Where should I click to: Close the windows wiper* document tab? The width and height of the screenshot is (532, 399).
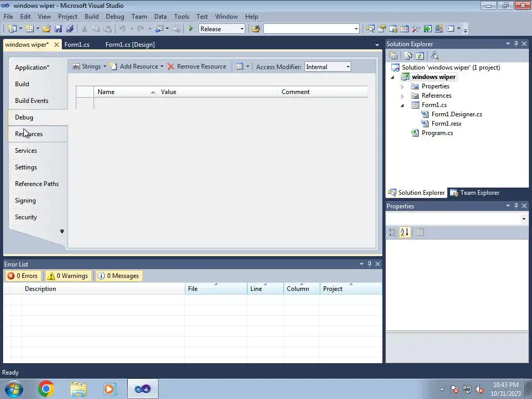pyautogui.click(x=57, y=45)
